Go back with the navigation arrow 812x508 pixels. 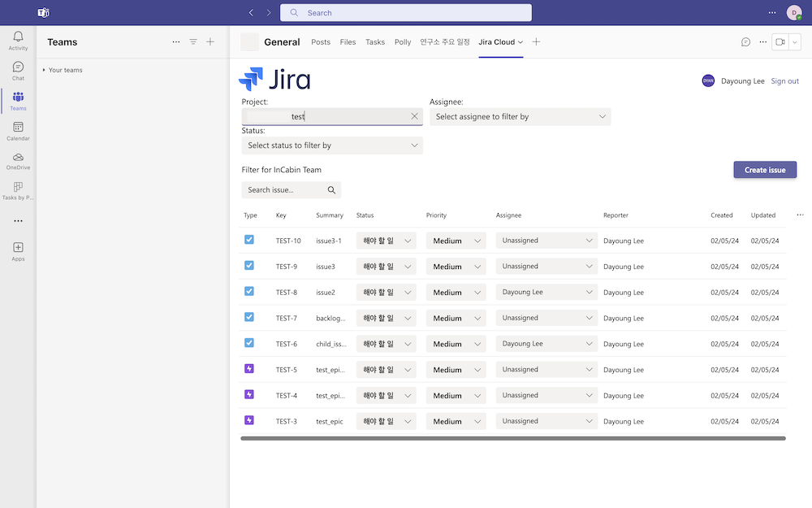click(x=251, y=12)
